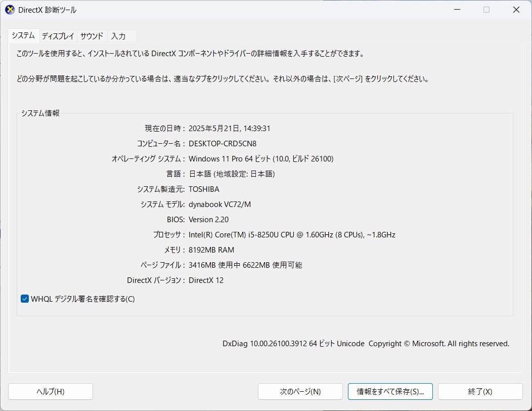Click the DirectX icon in the title bar

(9, 9)
